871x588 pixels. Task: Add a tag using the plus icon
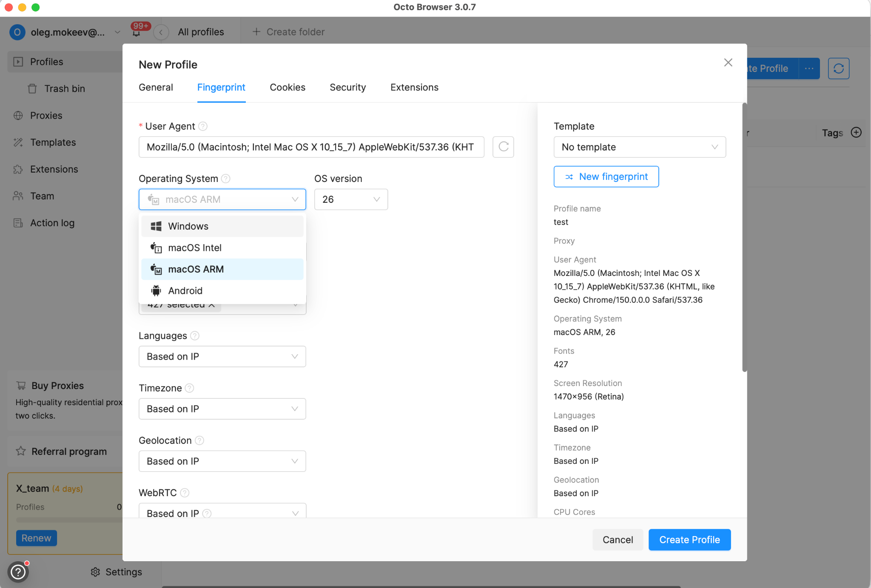click(x=856, y=132)
